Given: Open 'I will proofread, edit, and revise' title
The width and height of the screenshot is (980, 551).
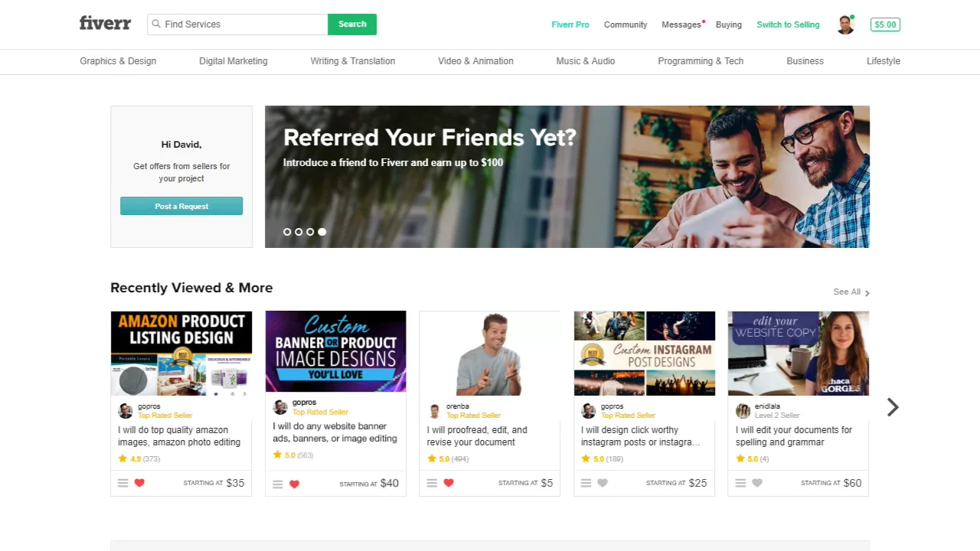Looking at the screenshot, I should [x=477, y=436].
